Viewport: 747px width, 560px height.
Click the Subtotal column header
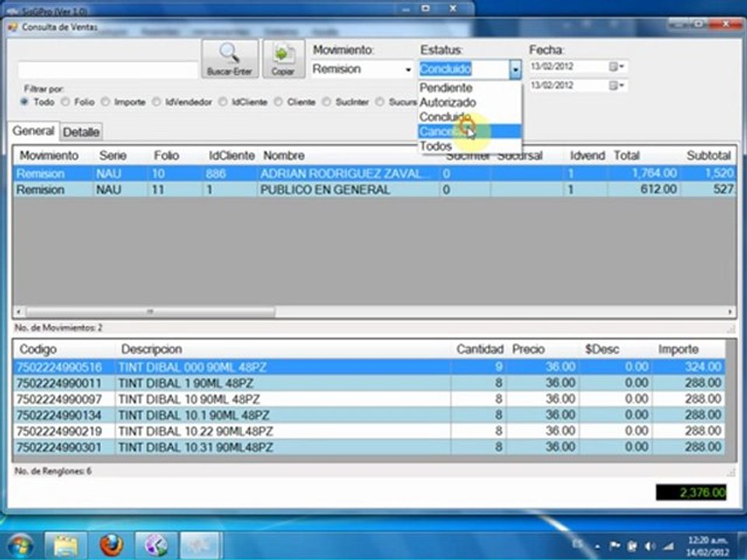click(708, 156)
